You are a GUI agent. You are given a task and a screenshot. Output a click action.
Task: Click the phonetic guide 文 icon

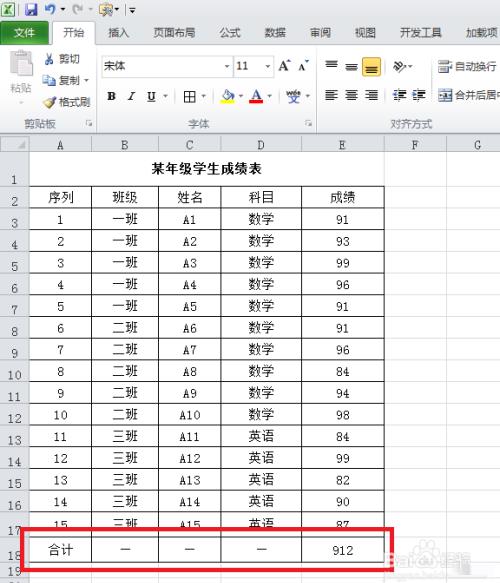click(293, 96)
